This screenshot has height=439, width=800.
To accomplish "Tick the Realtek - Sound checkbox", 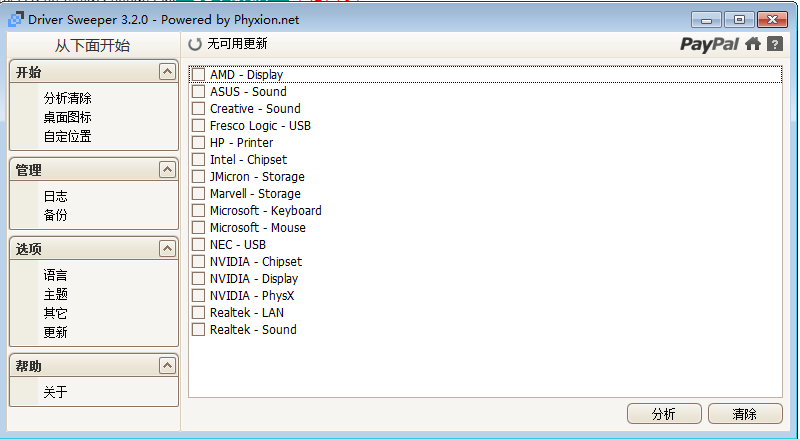I will point(198,330).
